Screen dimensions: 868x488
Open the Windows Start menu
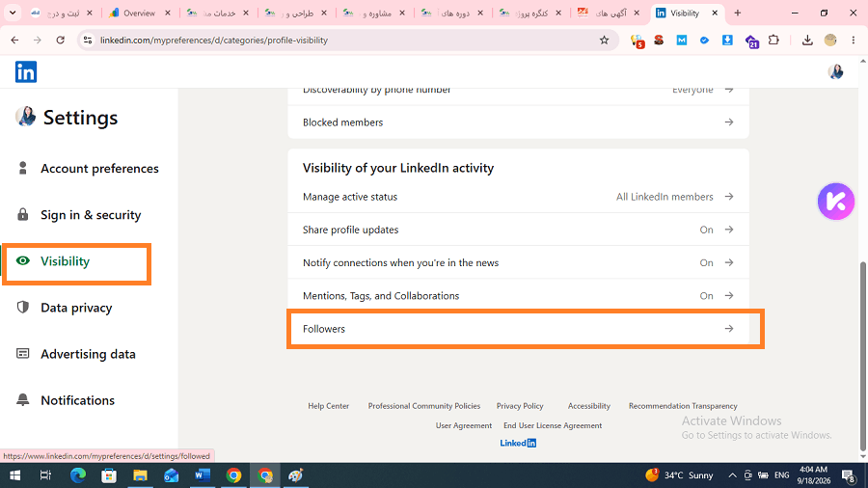14,475
